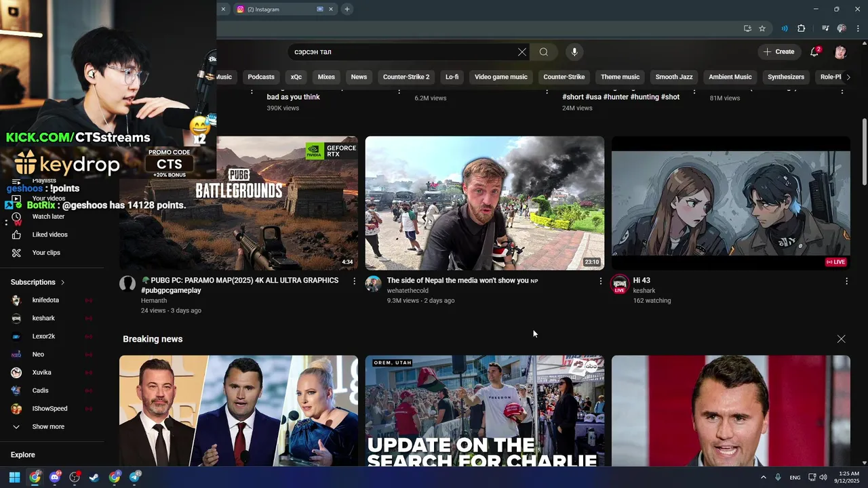Open the YouTube account avatar menu

[841, 52]
